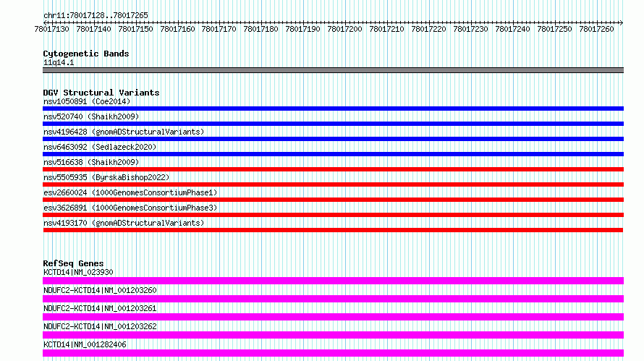Open variant nsv520740 (Shaikh2009) label

tap(91, 116)
